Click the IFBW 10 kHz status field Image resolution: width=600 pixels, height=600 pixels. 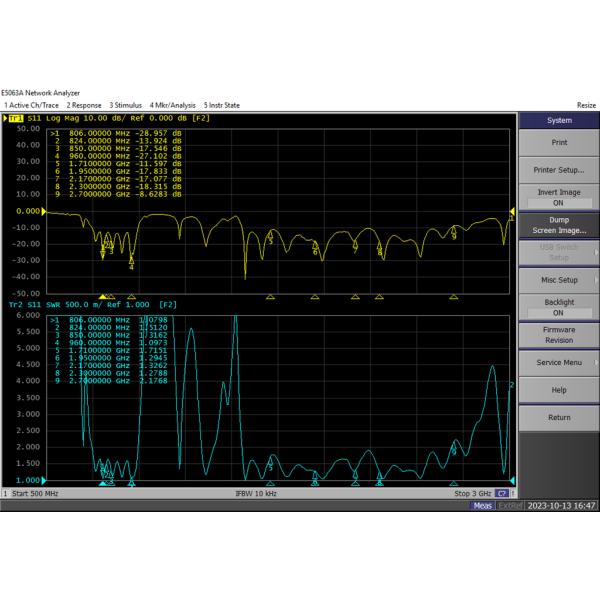click(x=258, y=494)
